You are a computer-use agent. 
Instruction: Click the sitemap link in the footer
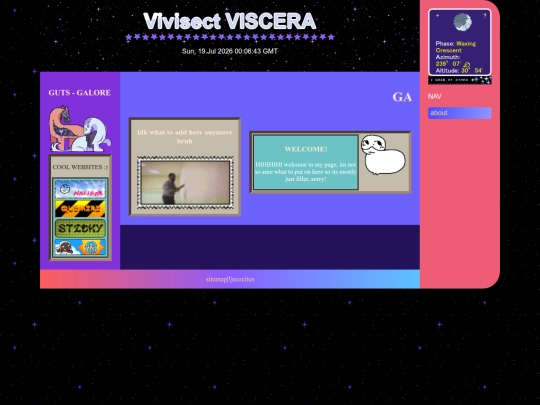(x=217, y=279)
